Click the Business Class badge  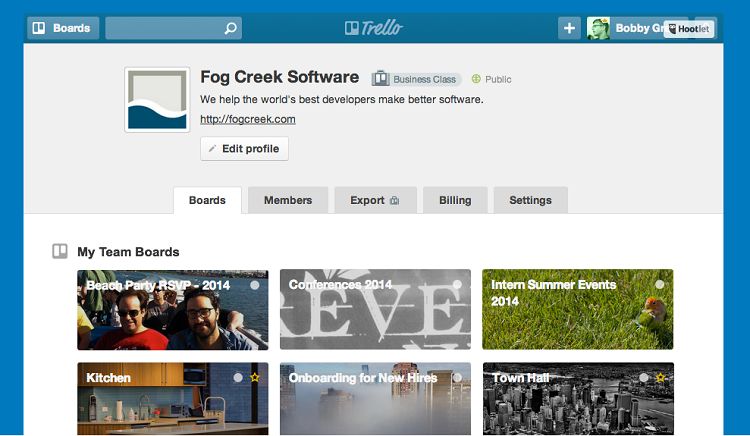(x=416, y=79)
